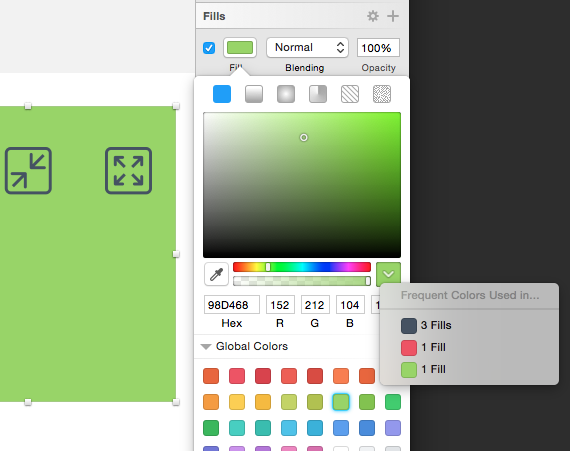This screenshot has width=570, height=451.
Task: Pick the orange swatch starting second row
Action: (x=211, y=402)
